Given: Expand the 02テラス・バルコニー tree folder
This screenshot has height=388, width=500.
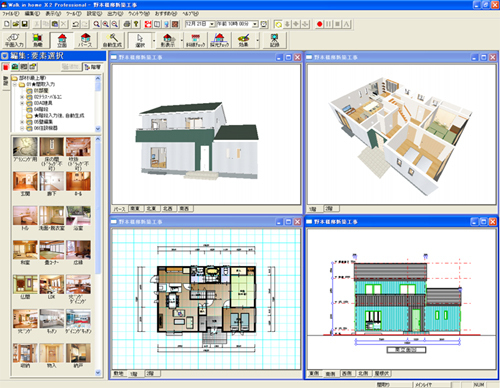Looking at the screenshot, I should tap(22, 97).
